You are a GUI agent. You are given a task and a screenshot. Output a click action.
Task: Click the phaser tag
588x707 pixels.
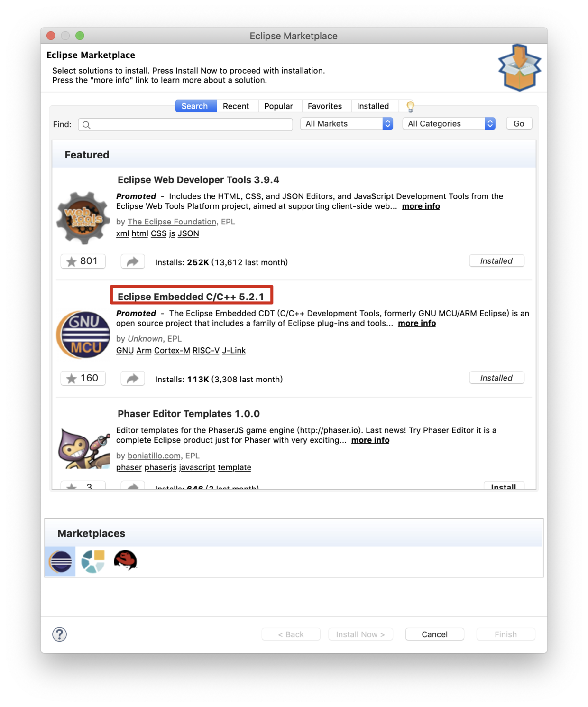[129, 467]
